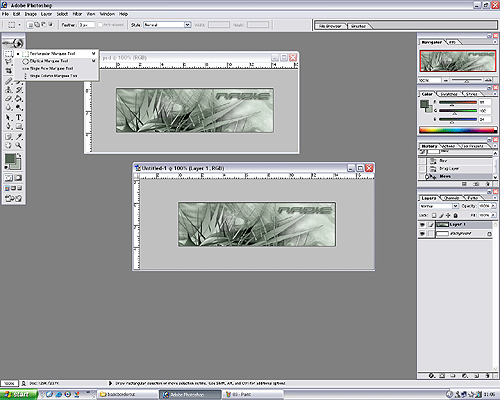Delete layer using Layers palette trash icon
The image size is (500, 400).
[x=487, y=376]
